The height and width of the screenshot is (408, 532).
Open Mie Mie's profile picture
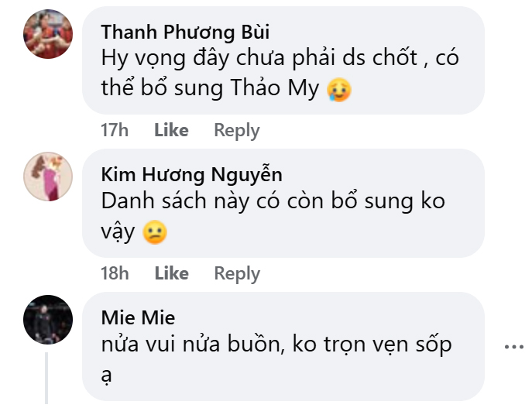pyautogui.click(x=48, y=320)
